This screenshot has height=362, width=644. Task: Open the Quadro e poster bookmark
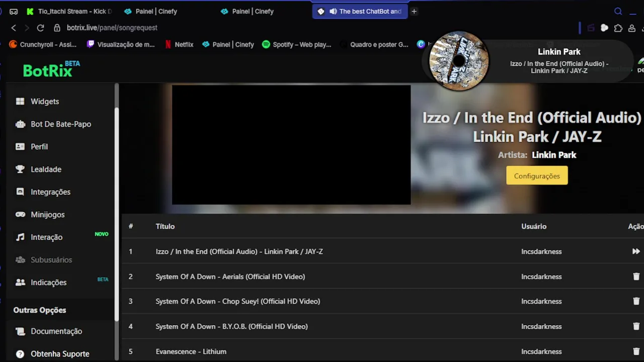click(x=374, y=44)
